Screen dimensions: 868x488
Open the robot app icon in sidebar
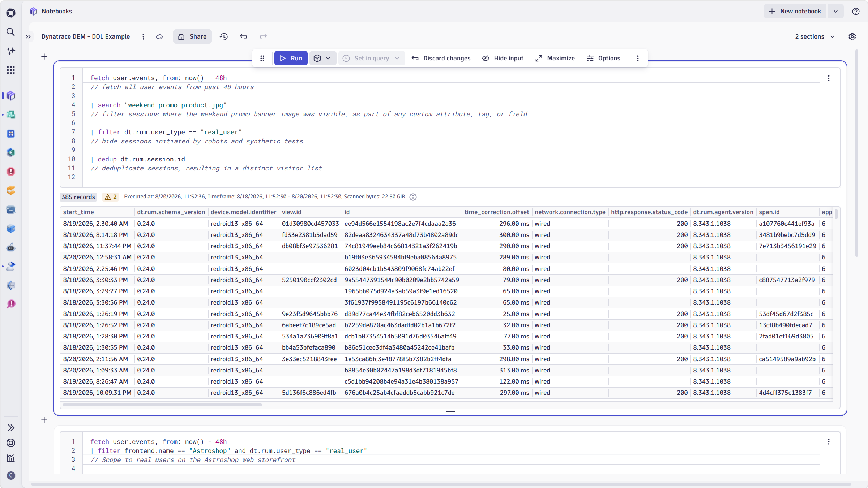tap(11, 247)
